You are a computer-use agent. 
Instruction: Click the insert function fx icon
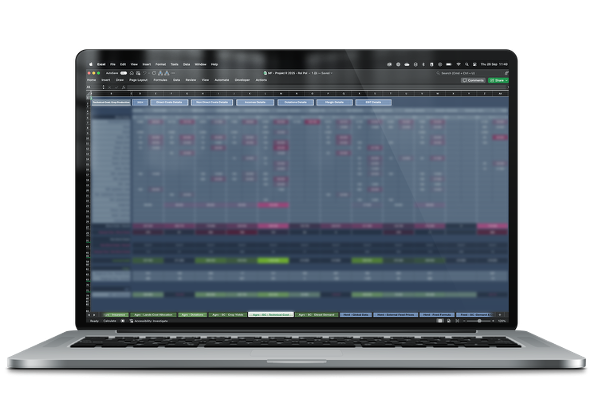click(123, 87)
